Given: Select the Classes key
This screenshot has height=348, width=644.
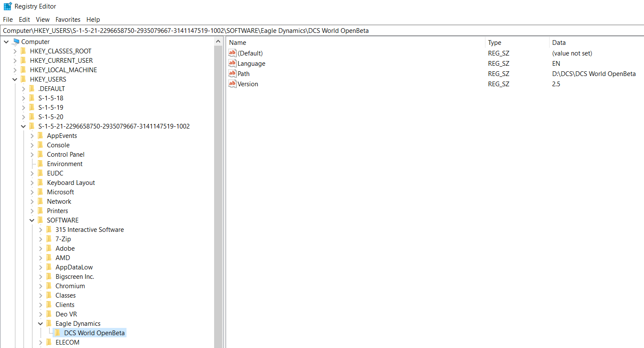Looking at the screenshot, I should coord(65,295).
